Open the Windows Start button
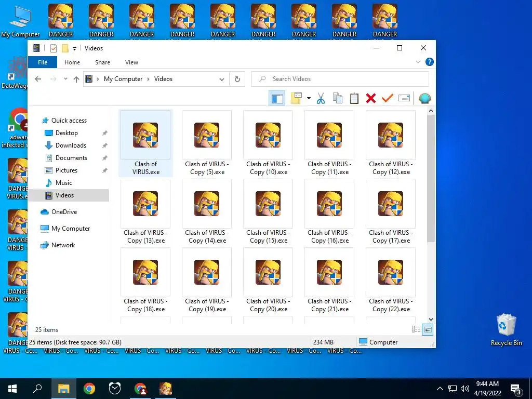532x399 pixels. coord(12,389)
